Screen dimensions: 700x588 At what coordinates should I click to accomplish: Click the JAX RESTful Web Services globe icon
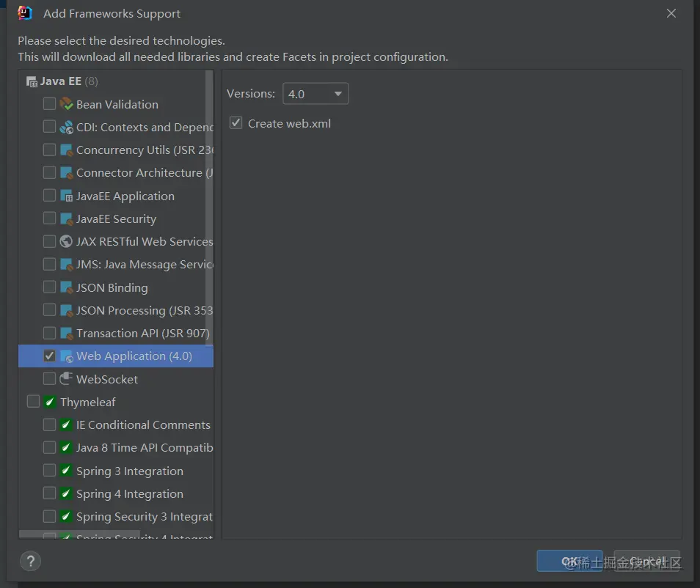(x=66, y=241)
